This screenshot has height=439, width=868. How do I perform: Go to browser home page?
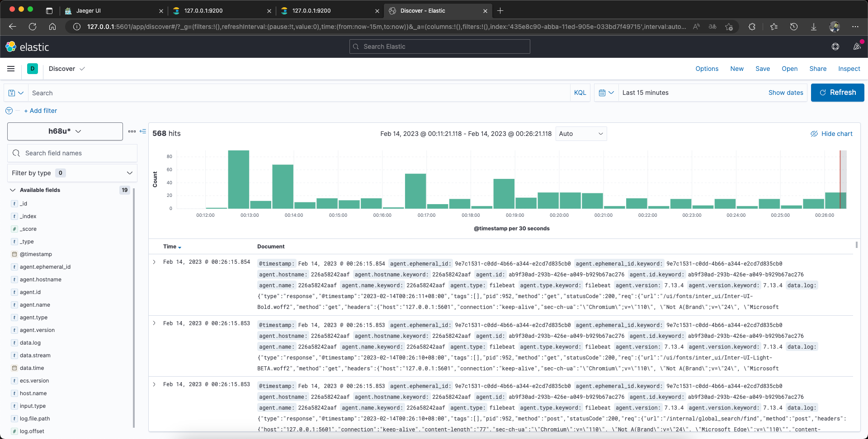pyautogui.click(x=52, y=27)
